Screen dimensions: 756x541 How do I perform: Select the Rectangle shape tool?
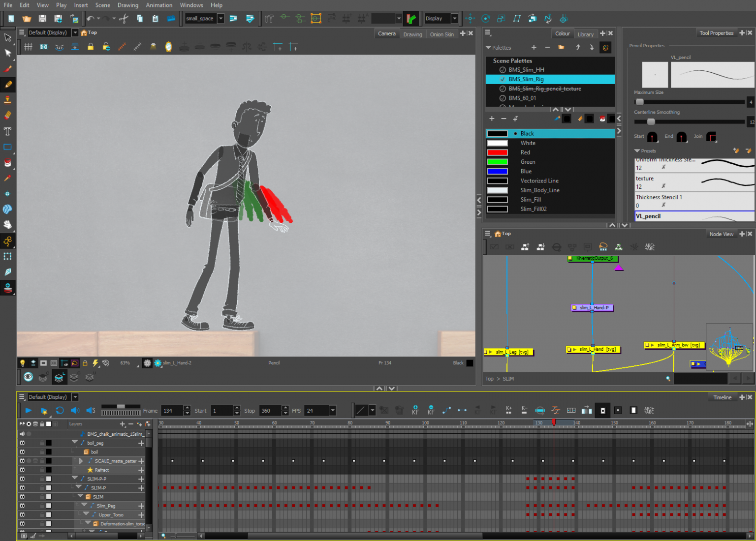click(7, 147)
